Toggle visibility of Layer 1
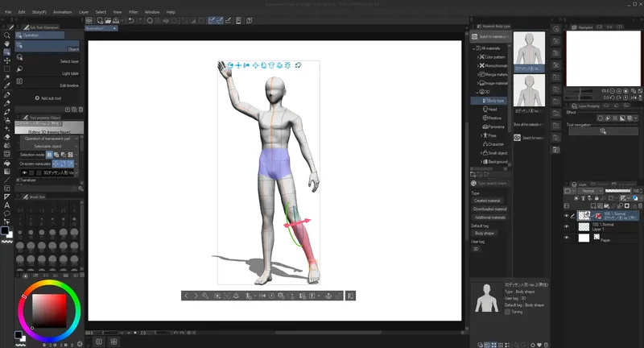This screenshot has width=644, height=348. pyautogui.click(x=567, y=226)
